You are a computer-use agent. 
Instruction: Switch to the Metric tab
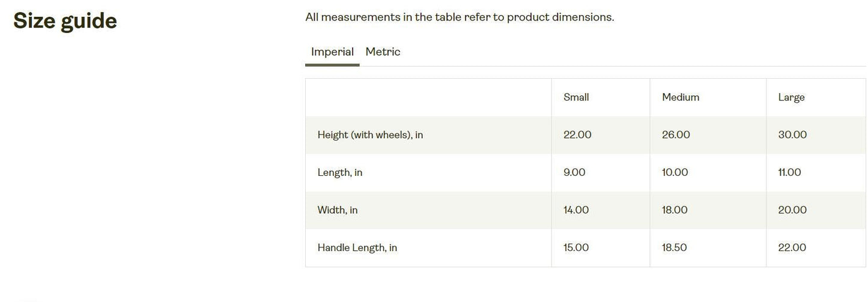[x=383, y=52]
